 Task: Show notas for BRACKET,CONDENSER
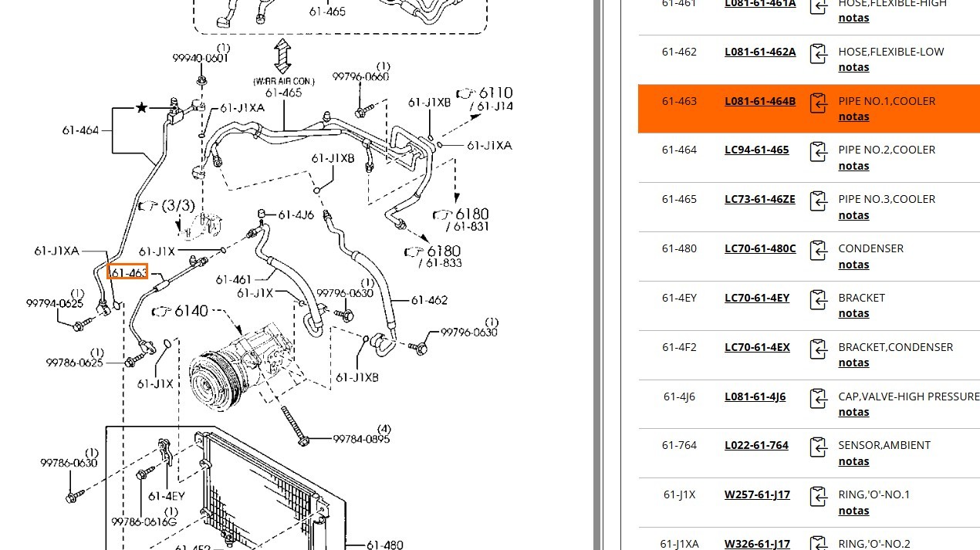point(853,363)
